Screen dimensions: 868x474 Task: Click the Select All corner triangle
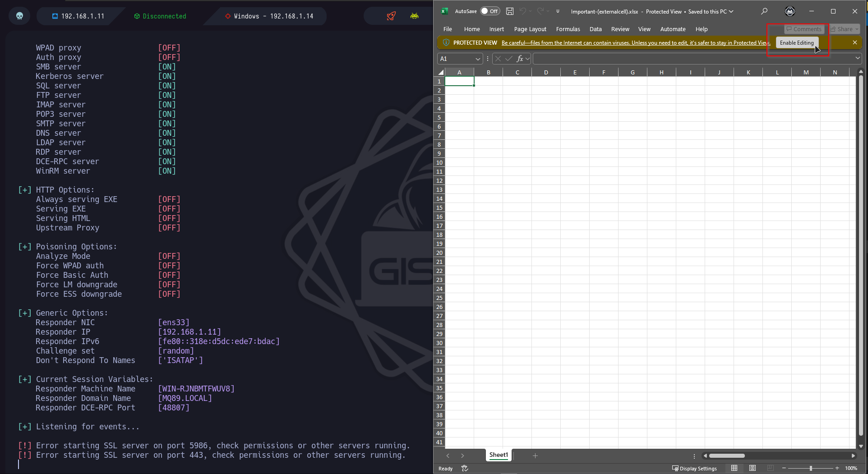pos(441,72)
